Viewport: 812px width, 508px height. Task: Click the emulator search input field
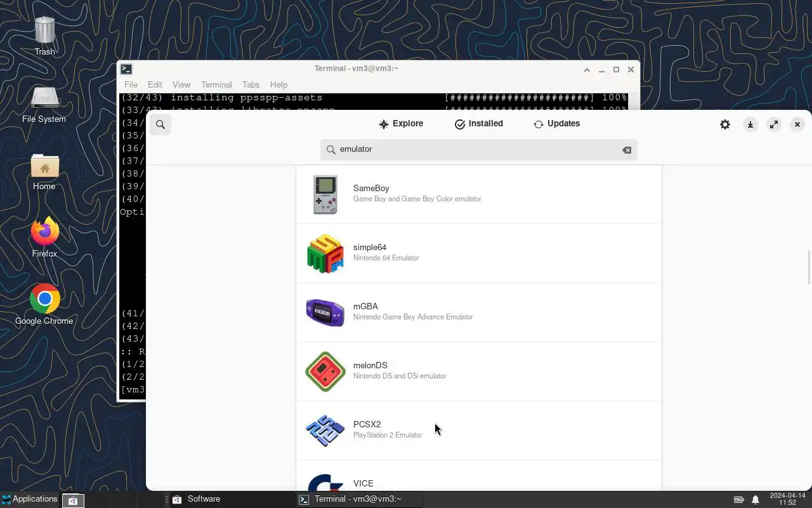[x=479, y=149]
